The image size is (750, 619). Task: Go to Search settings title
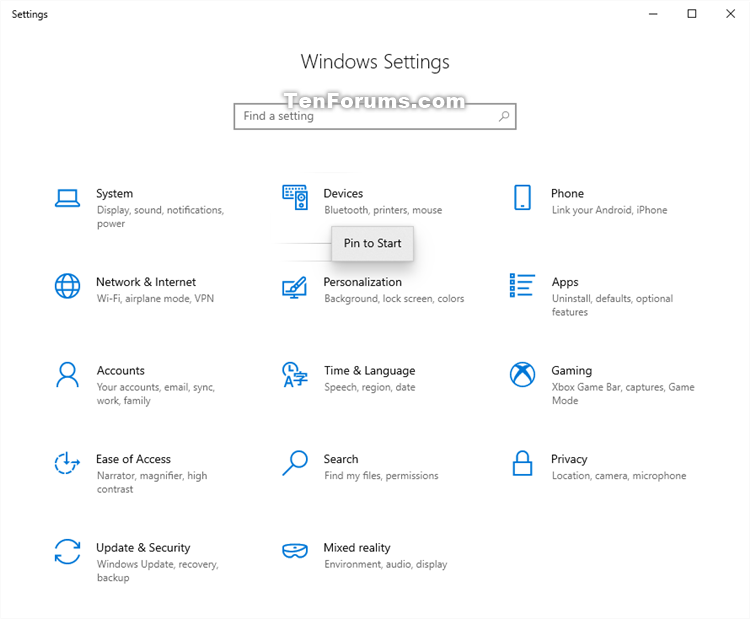(x=341, y=459)
